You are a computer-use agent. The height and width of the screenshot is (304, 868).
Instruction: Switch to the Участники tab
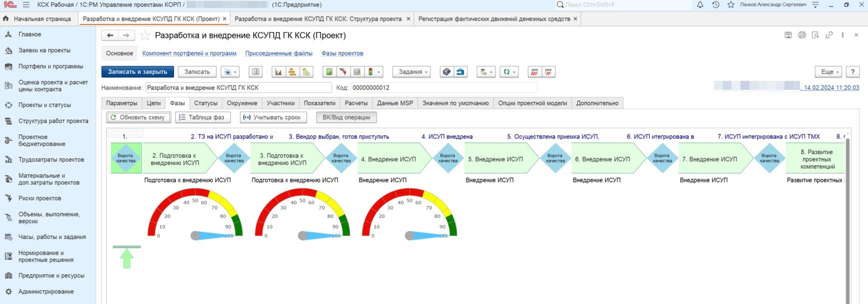point(280,103)
